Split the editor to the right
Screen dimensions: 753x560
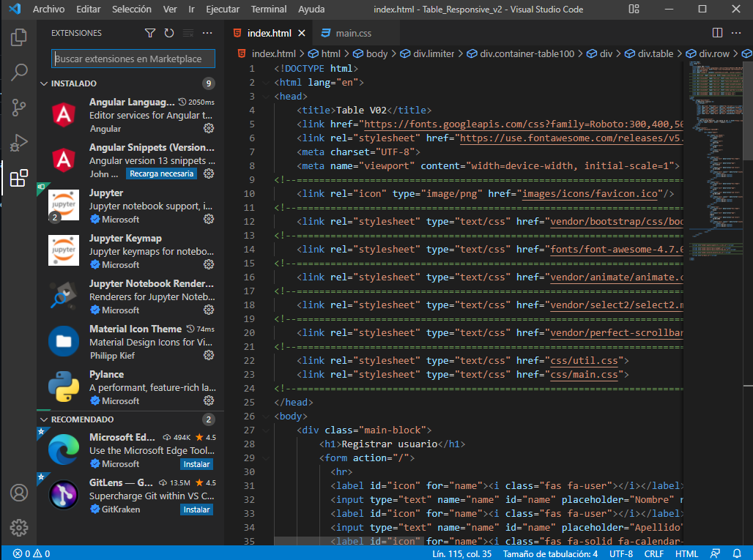click(717, 33)
